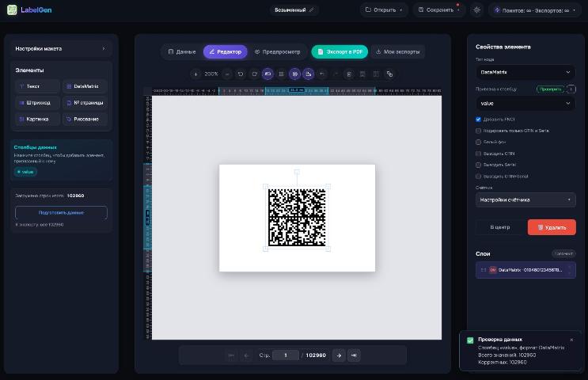
Task: Go to first page arrow
Action: click(x=231, y=355)
